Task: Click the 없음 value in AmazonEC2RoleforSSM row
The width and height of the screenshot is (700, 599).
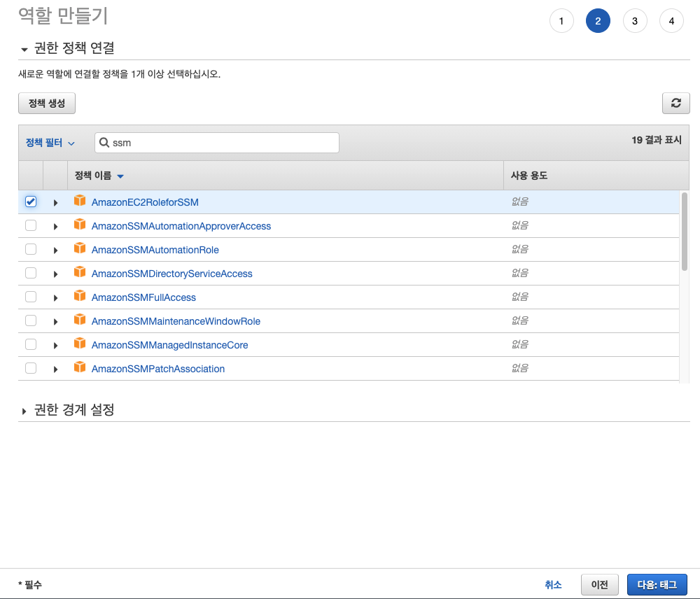Action: (x=519, y=202)
